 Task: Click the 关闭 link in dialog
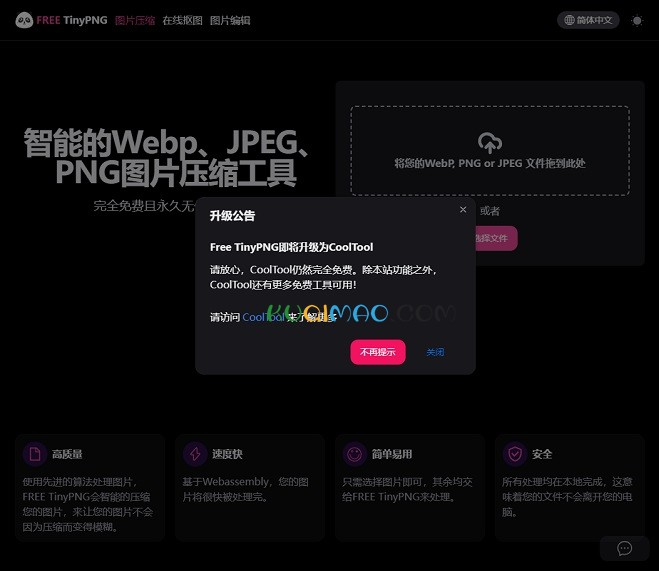pyautogui.click(x=435, y=352)
